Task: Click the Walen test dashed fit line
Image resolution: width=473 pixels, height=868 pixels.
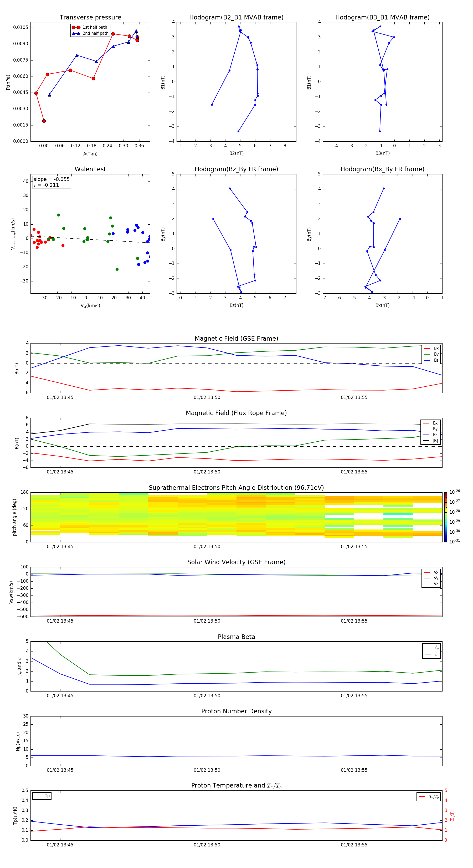Action: (90, 239)
